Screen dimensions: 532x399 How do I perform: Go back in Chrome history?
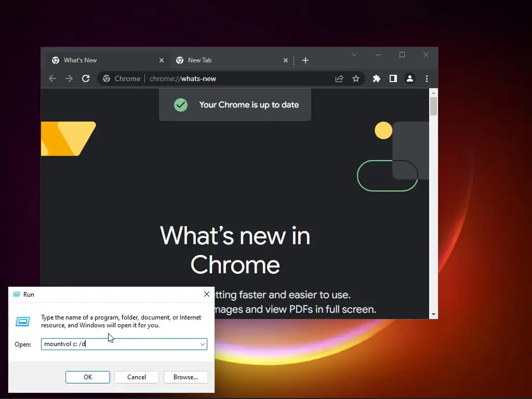[x=52, y=79]
